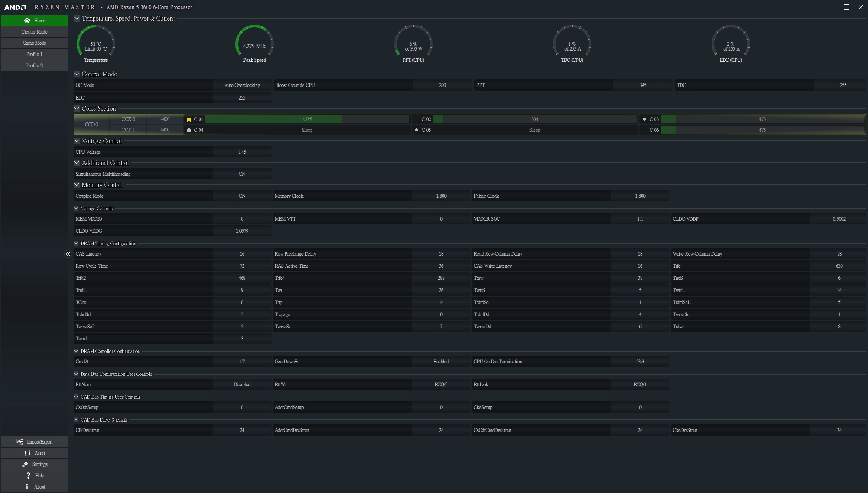Collapse CAD Bus Drive Strength subsection
Viewport: 868px width, 493px height.
coord(76,420)
